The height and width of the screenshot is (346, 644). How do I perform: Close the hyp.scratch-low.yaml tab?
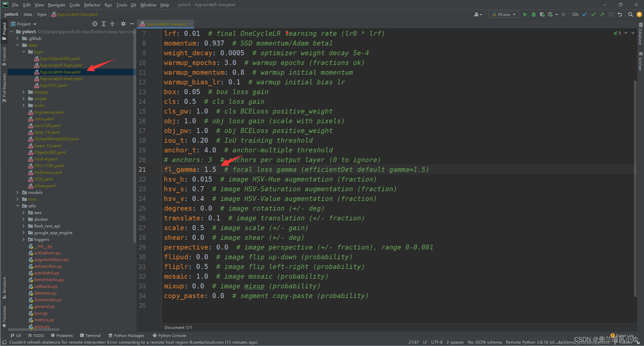pyautogui.click(x=190, y=24)
